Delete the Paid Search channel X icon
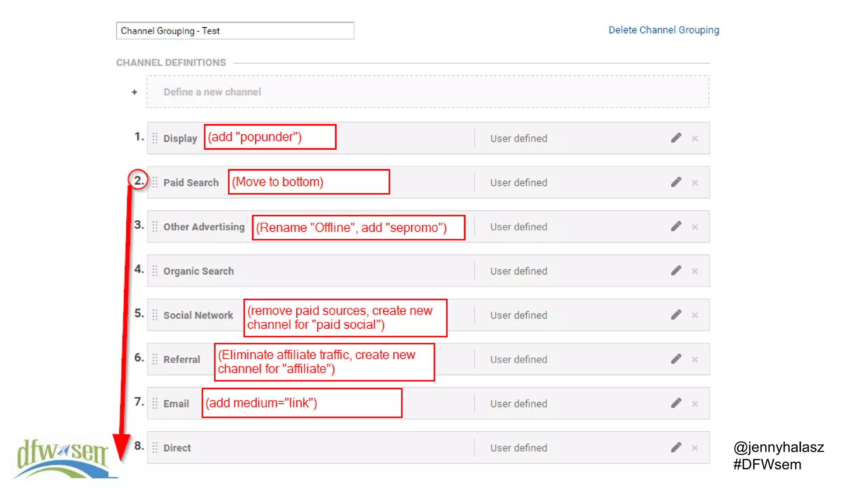The height and width of the screenshot is (488, 868). (695, 183)
